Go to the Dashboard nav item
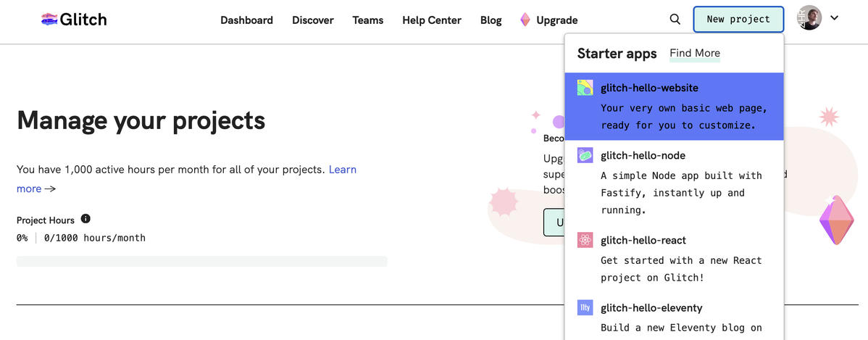 pyautogui.click(x=246, y=20)
